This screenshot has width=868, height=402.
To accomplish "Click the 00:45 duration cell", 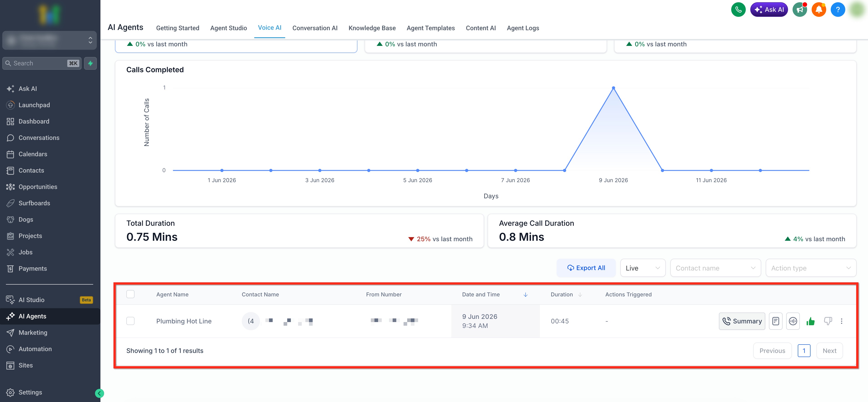I will click(559, 321).
